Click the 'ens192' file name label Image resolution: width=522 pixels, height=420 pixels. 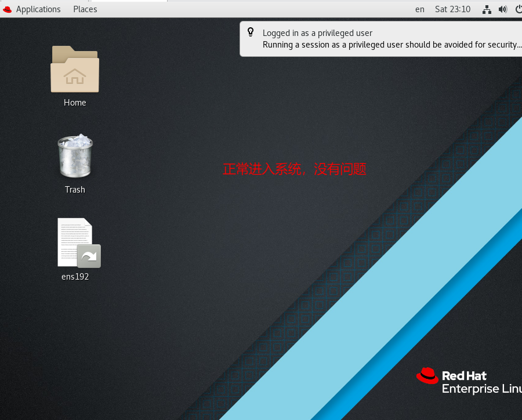click(x=75, y=277)
